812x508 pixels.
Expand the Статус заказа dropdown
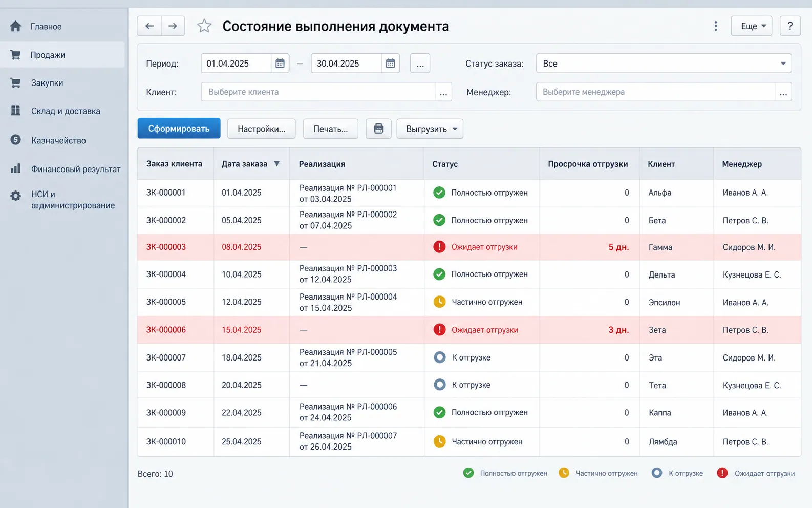783,63
